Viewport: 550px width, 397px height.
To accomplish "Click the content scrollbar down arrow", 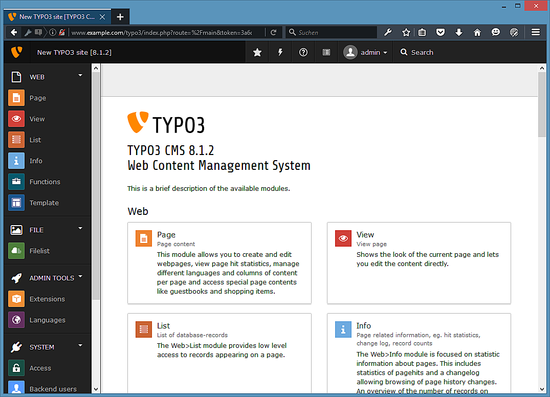I will pos(542,389).
